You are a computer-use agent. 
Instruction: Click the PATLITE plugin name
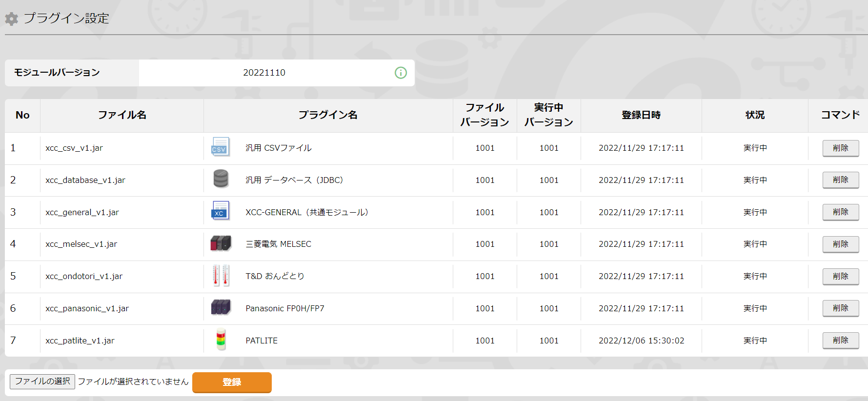[x=262, y=341]
